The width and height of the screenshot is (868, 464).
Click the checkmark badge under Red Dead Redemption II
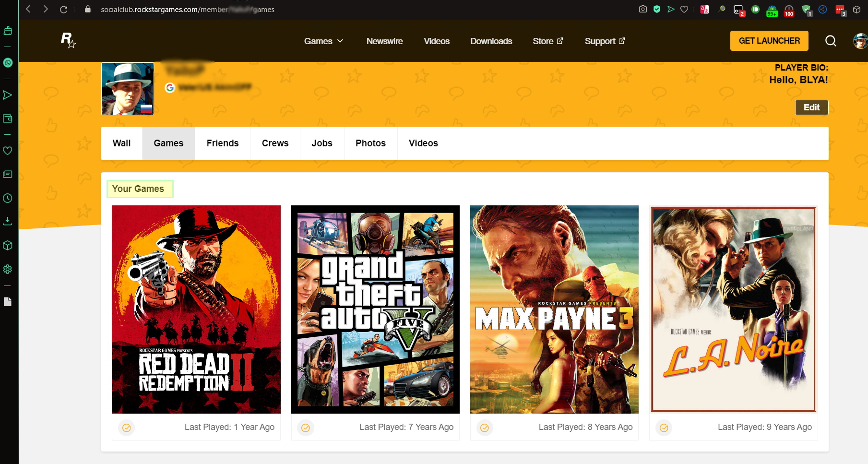pos(127,428)
